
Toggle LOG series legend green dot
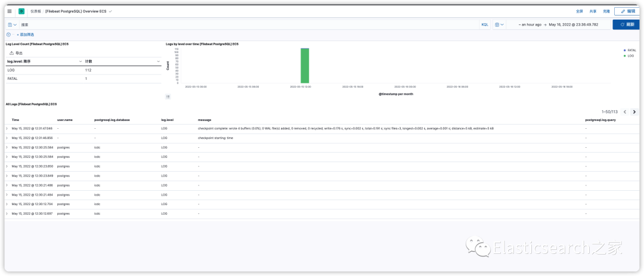click(x=625, y=55)
